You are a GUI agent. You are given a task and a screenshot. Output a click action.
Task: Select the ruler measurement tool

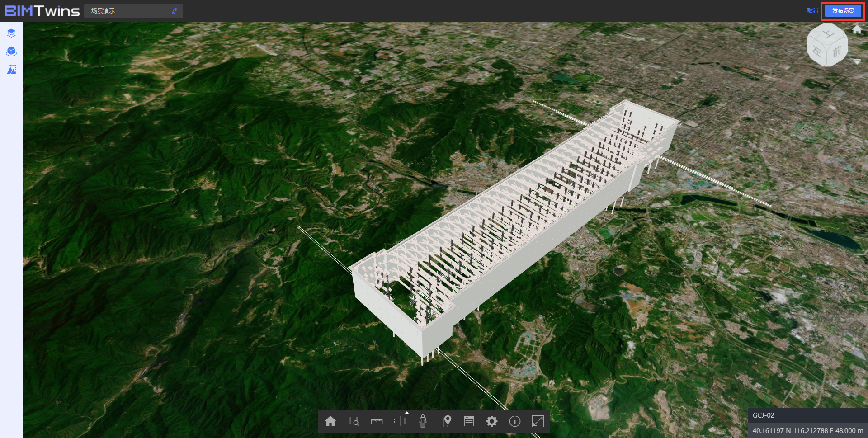(377, 421)
